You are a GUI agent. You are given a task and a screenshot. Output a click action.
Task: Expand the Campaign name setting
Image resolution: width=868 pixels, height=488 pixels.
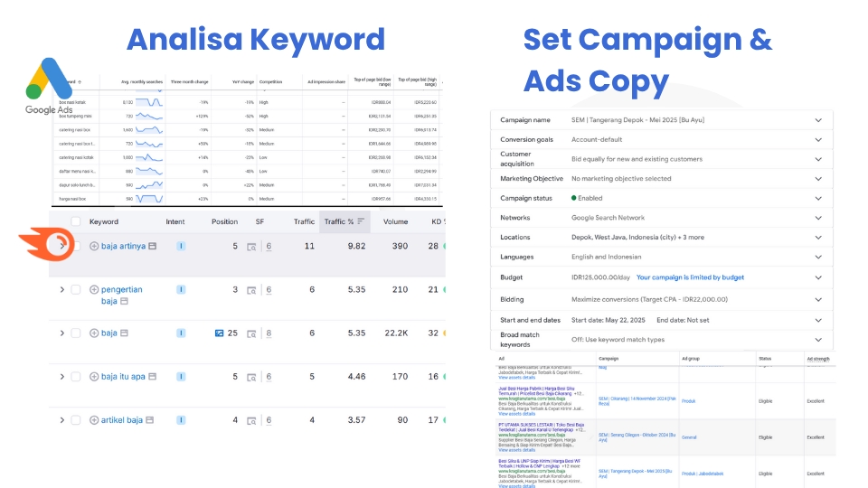[818, 120]
